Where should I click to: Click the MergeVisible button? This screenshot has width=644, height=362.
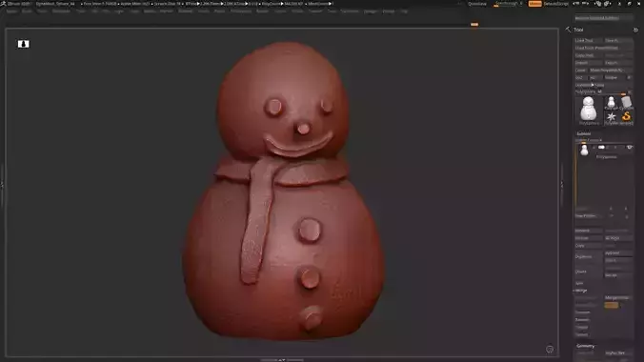[x=618, y=297]
